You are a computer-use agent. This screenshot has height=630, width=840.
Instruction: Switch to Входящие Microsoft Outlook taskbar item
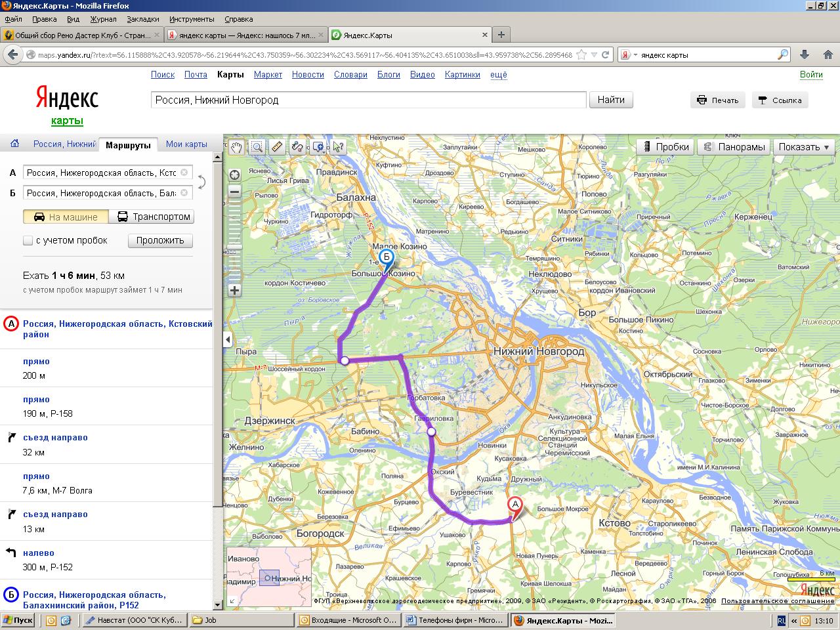(348, 620)
